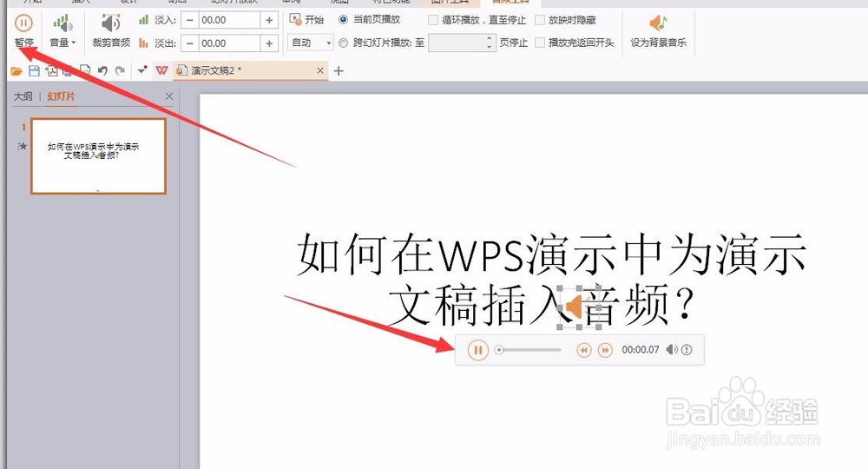Select the orange speaker audio icon on slide
868x469 pixels.
tap(576, 307)
